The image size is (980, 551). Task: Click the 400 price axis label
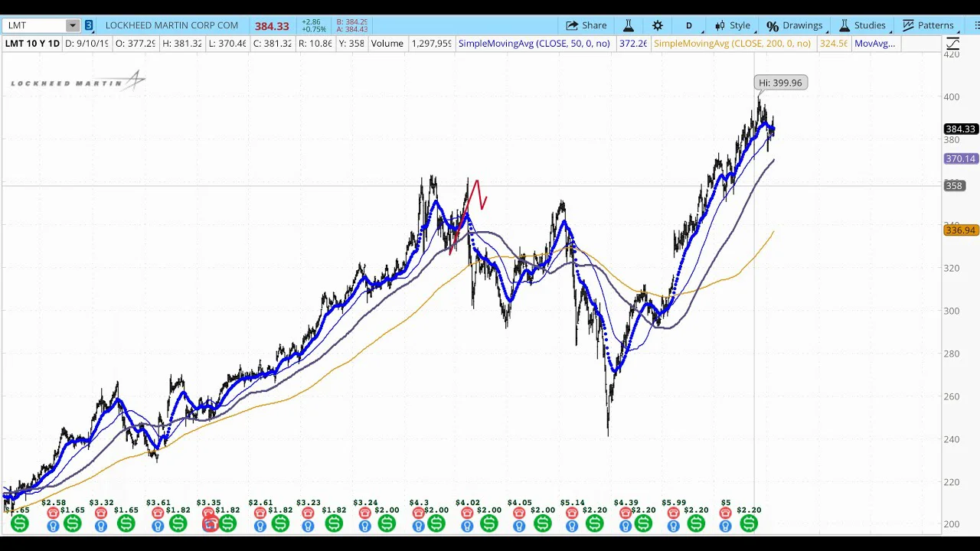pyautogui.click(x=952, y=96)
